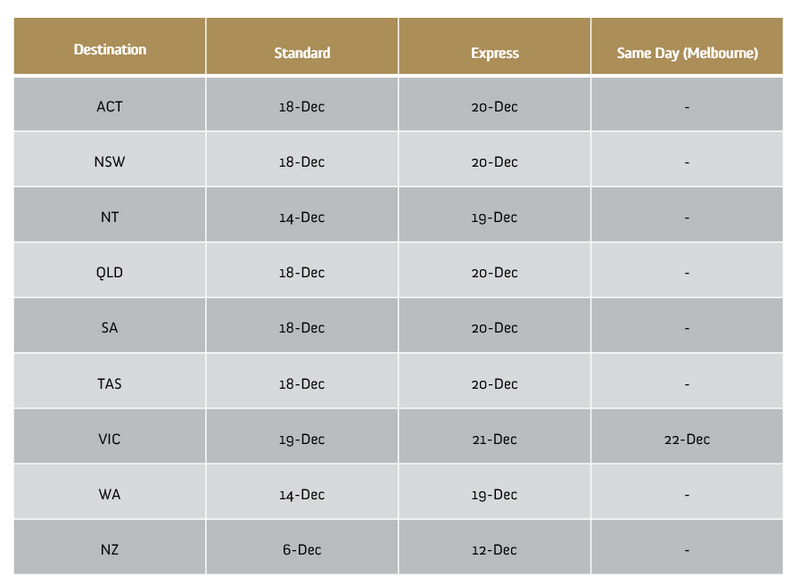Select the VIC destination cell
Viewport: 800px width, 584px height.
110,437
